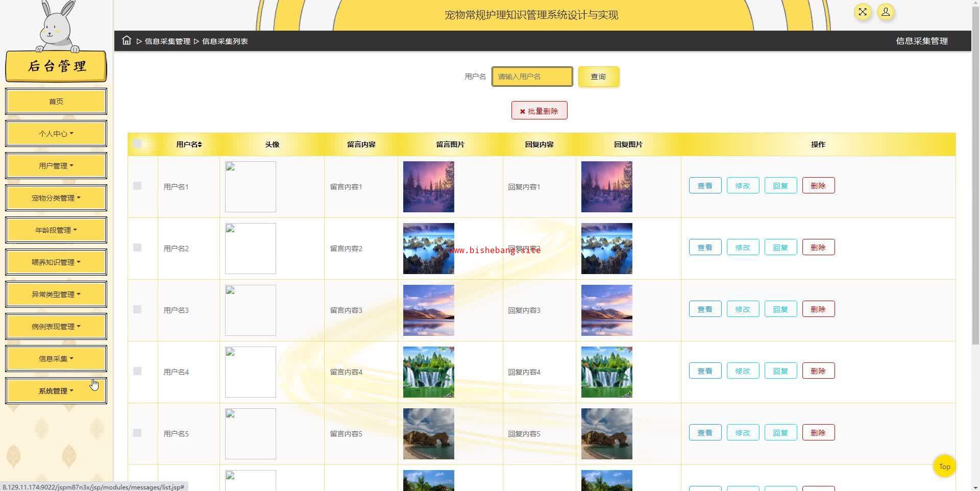
Task: Click the 后台管理 sidebar title banner
Action: (x=56, y=66)
